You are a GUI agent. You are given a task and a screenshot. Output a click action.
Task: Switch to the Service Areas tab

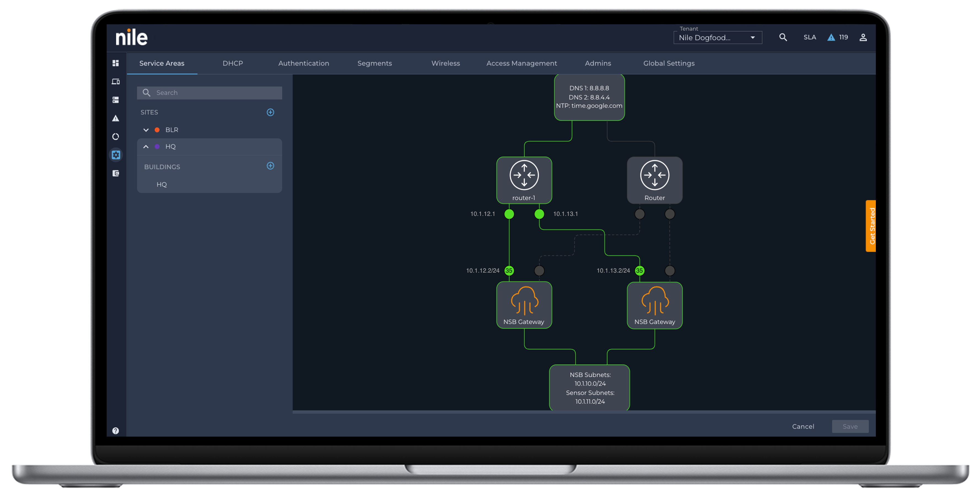coord(162,63)
